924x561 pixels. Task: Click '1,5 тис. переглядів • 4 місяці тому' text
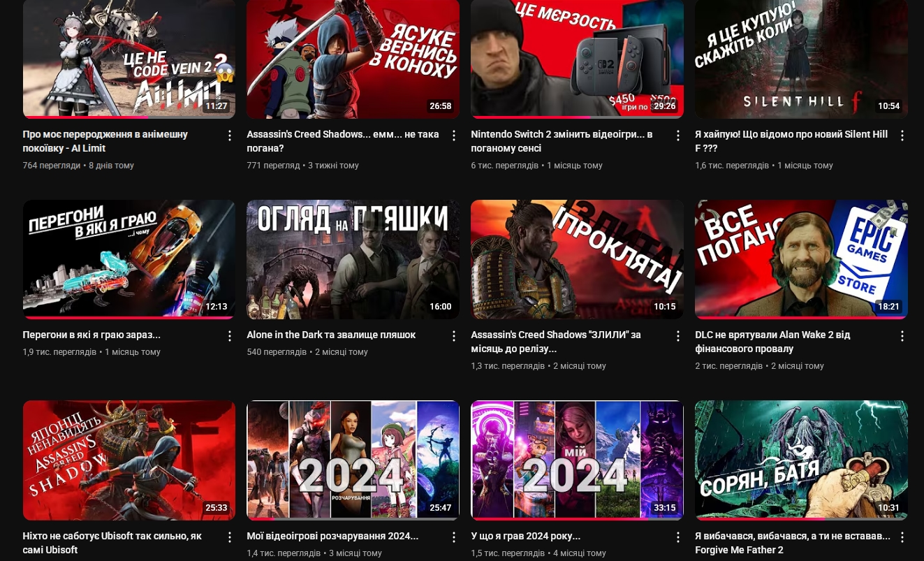tap(538, 553)
